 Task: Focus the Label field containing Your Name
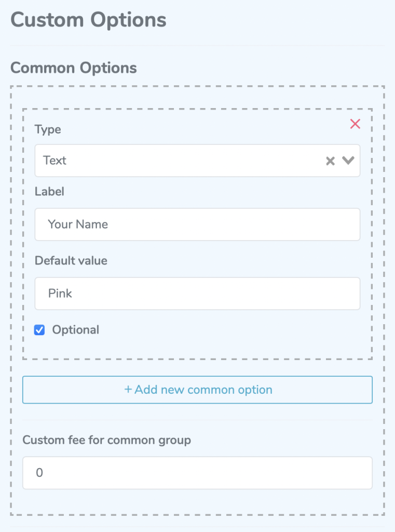point(197,224)
